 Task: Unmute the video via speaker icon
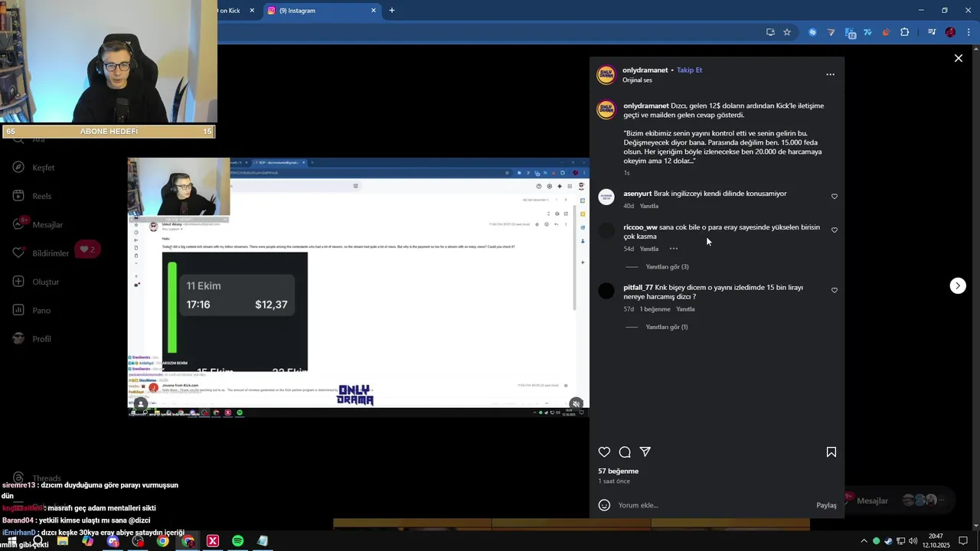point(577,404)
